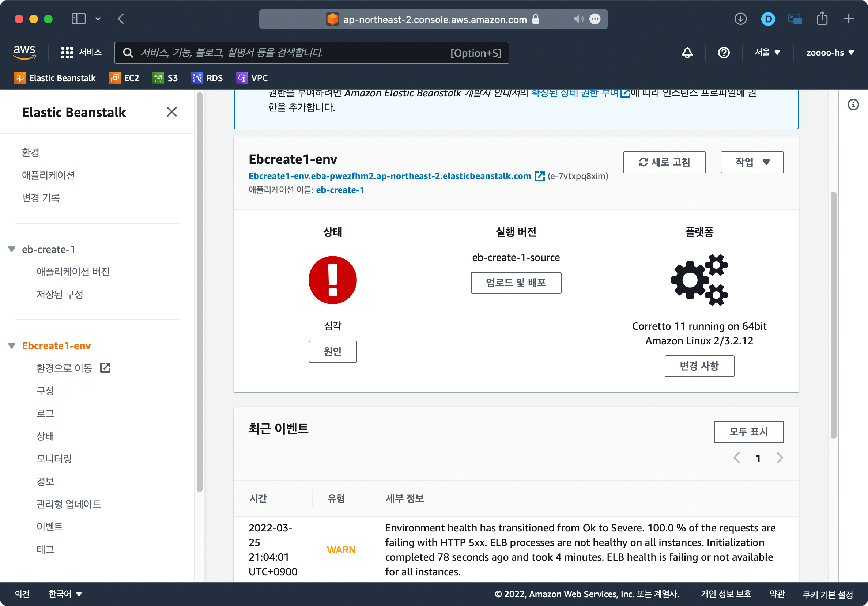This screenshot has height=606, width=868.
Task: Open the Ebcreate1-env elasticbeanstalk.com URL link
Action: (x=389, y=176)
